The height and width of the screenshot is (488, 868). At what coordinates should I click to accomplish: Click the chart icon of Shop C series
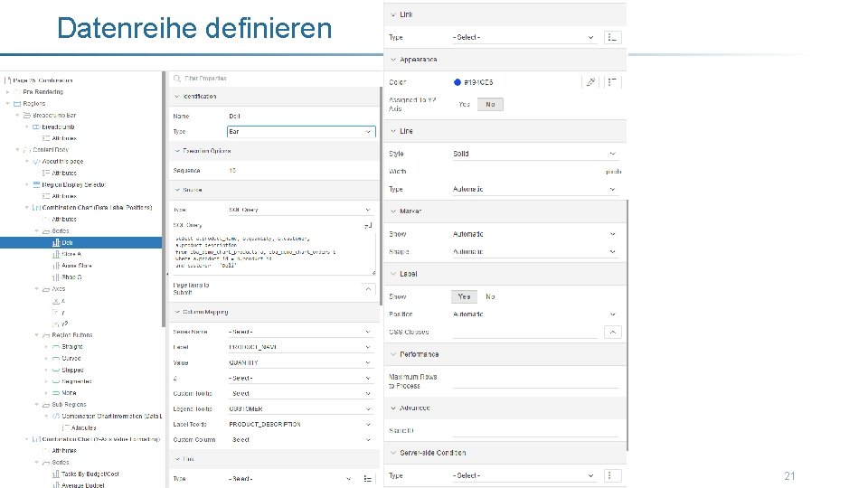pos(56,277)
